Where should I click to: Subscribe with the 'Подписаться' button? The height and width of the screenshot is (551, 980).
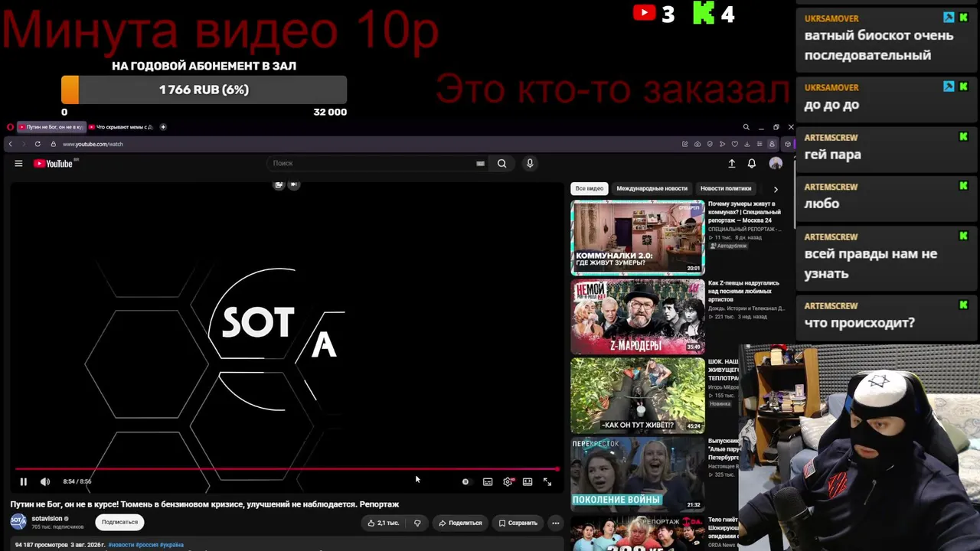coord(120,523)
